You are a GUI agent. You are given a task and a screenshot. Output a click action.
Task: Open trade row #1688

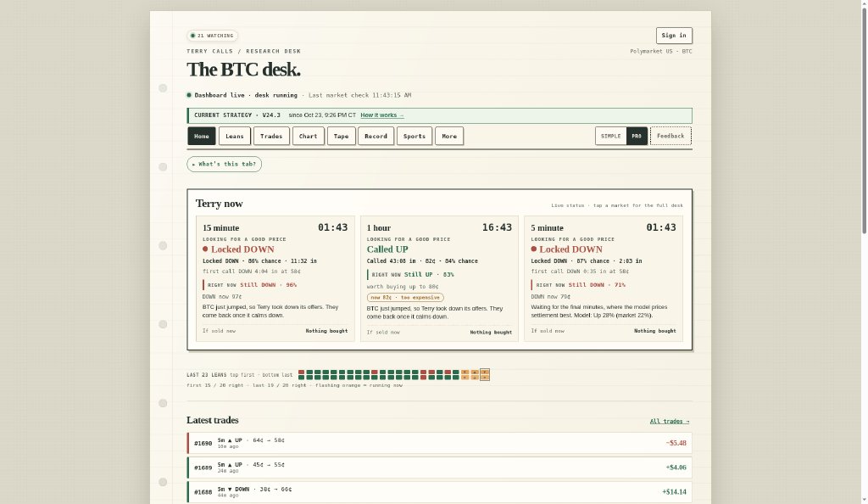(440, 492)
